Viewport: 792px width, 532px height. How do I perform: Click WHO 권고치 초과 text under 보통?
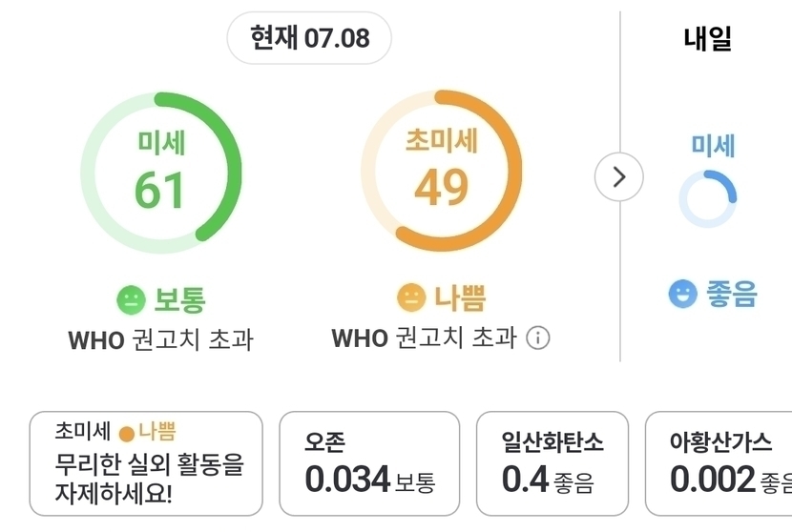tap(160, 339)
